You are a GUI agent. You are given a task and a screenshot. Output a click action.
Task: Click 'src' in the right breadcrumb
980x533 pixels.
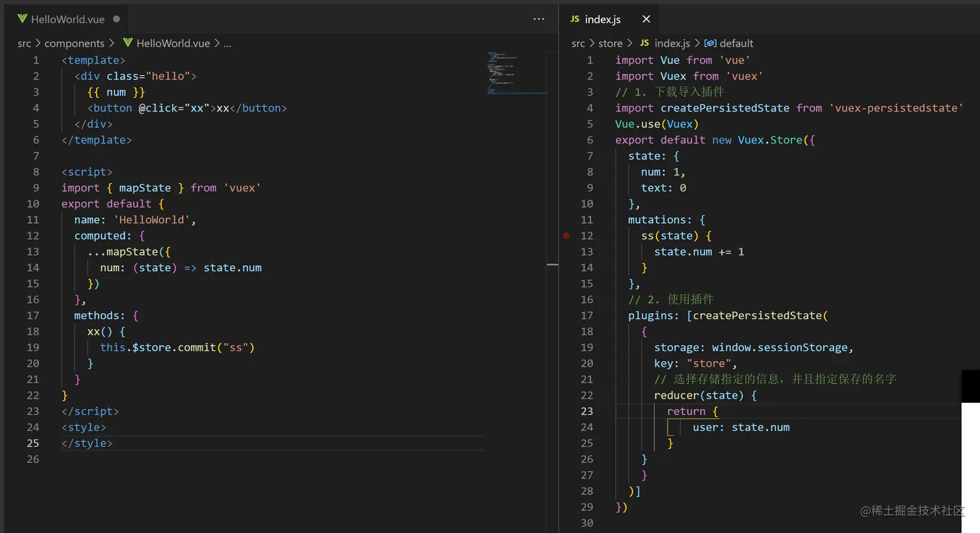578,43
